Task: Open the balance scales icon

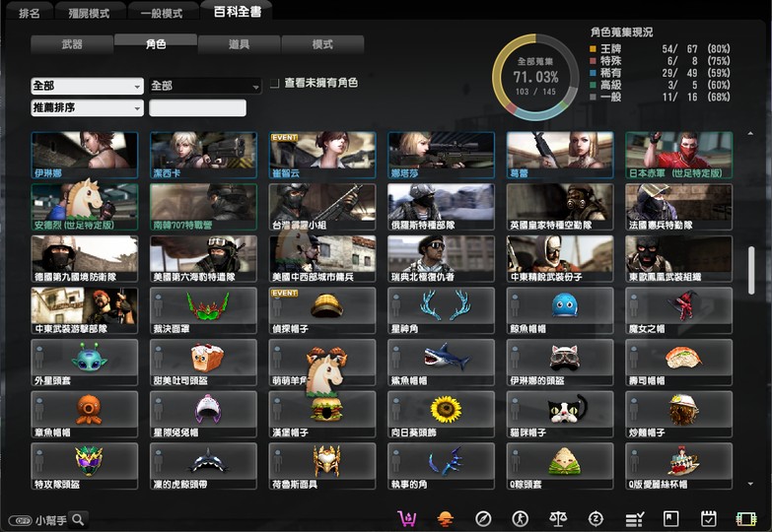Action: 558,518
